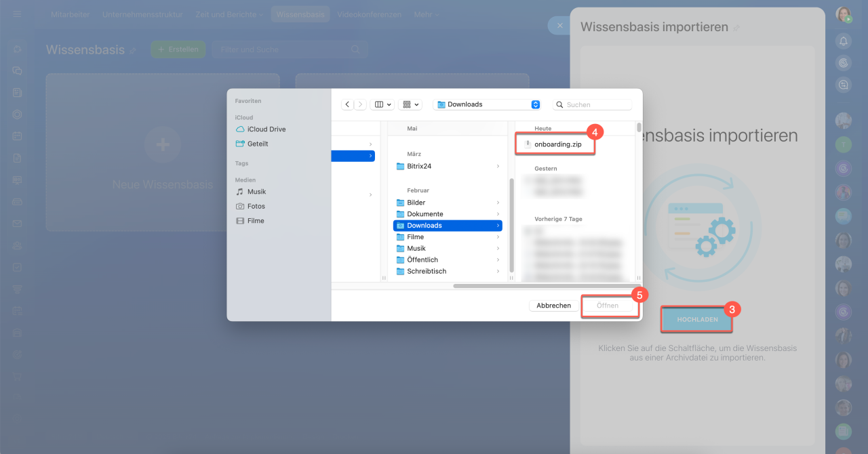This screenshot has height=454, width=868.
Task: Select the Bitrix24 folder
Action: 448,166
